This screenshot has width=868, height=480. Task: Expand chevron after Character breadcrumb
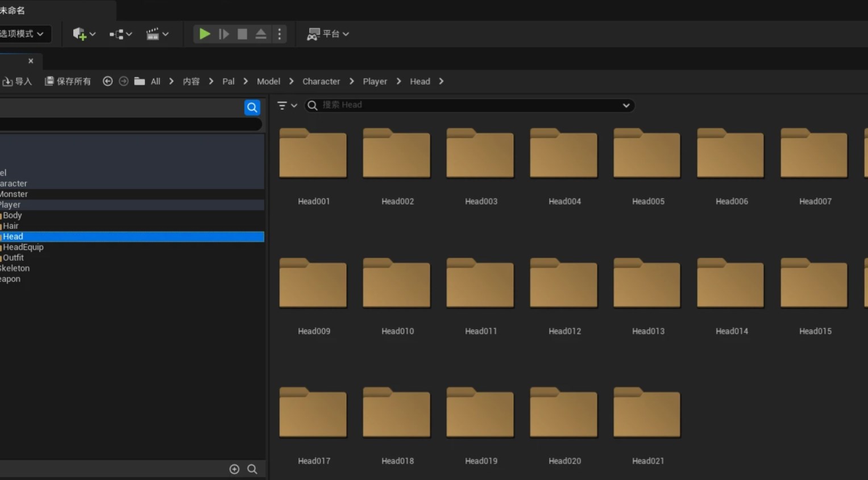(x=351, y=81)
